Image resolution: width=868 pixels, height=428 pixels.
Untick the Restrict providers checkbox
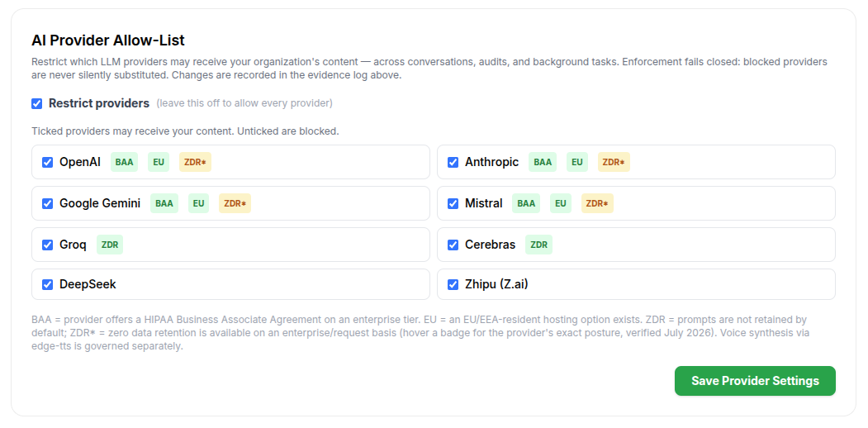[x=37, y=103]
